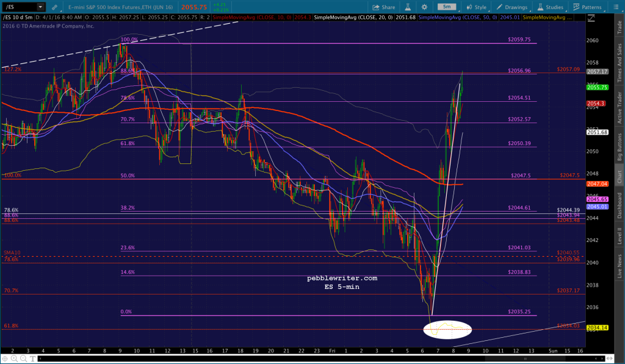Click the $2052.57 Fibonacci level label
The image size is (625, 364).
(x=519, y=119)
